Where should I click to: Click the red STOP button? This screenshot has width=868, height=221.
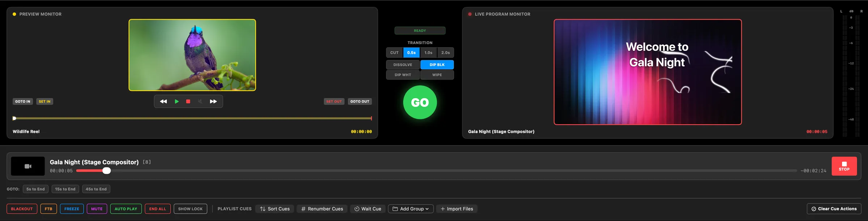(844, 166)
